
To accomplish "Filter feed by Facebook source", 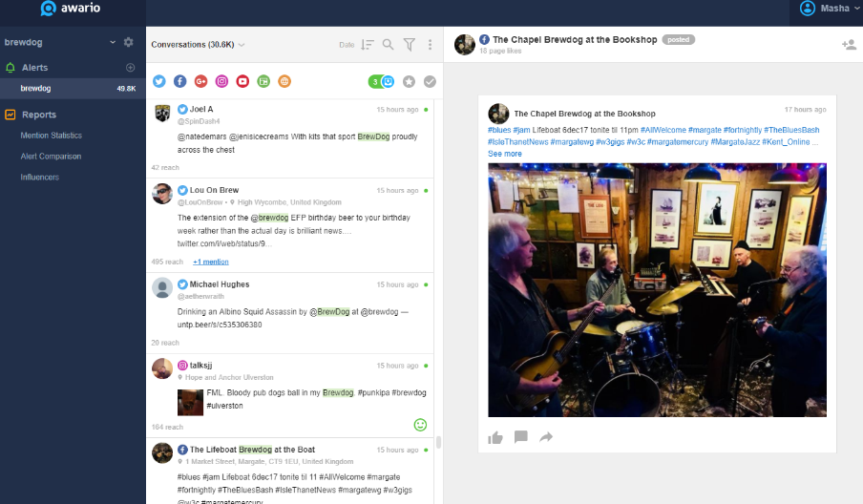I will click(x=180, y=81).
